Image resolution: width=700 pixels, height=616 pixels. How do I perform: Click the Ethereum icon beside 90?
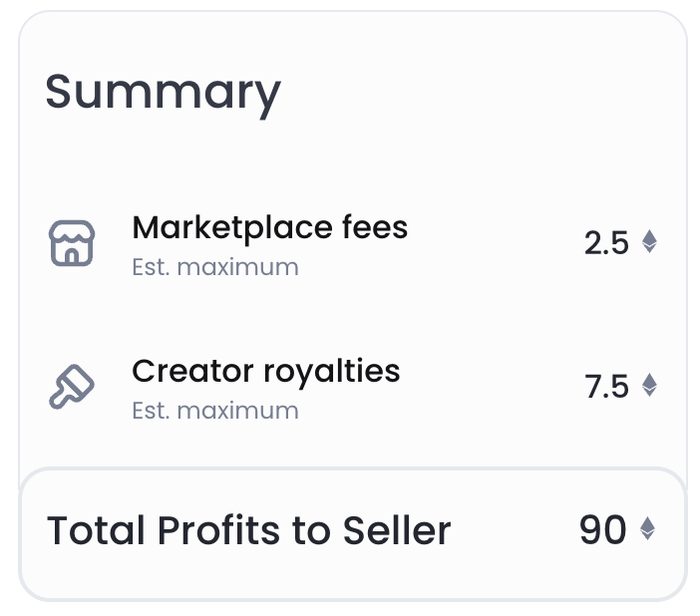coord(648,529)
